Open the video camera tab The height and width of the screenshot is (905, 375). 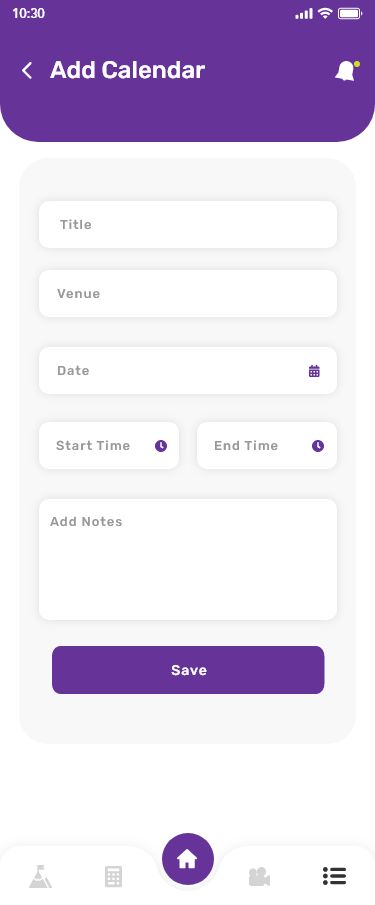260,876
